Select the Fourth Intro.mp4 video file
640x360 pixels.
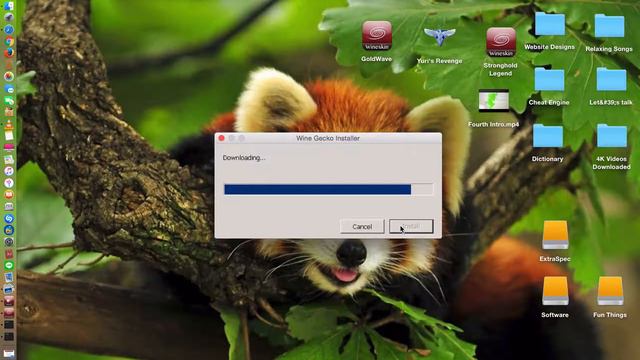(x=494, y=100)
